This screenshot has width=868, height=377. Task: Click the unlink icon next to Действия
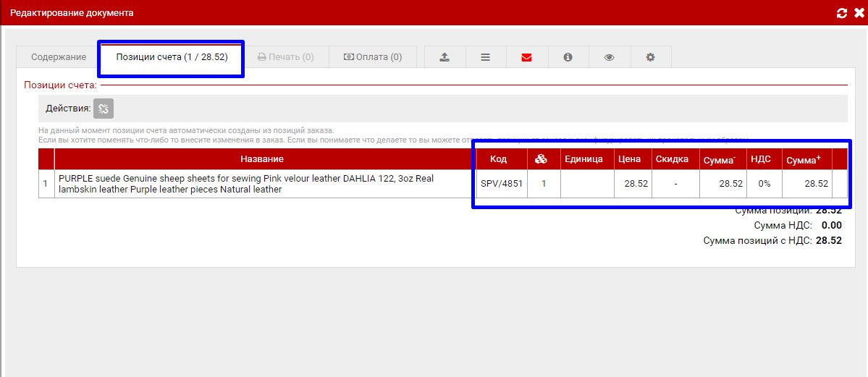[x=104, y=109]
